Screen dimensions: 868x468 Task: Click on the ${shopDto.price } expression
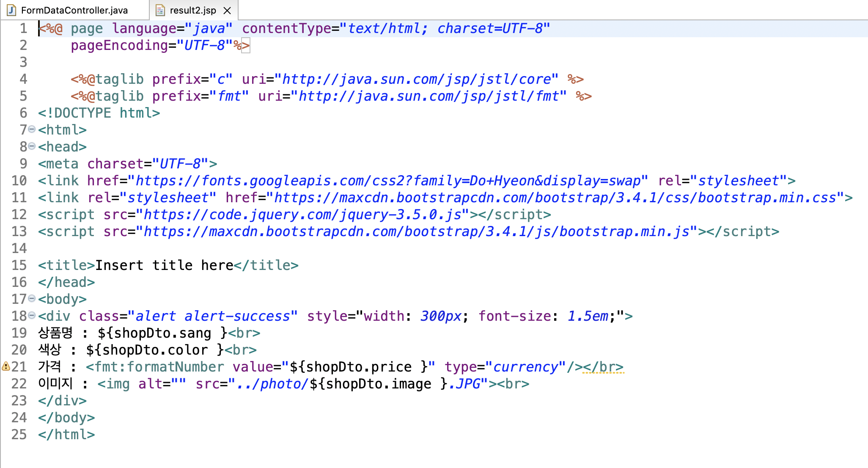[x=359, y=367]
